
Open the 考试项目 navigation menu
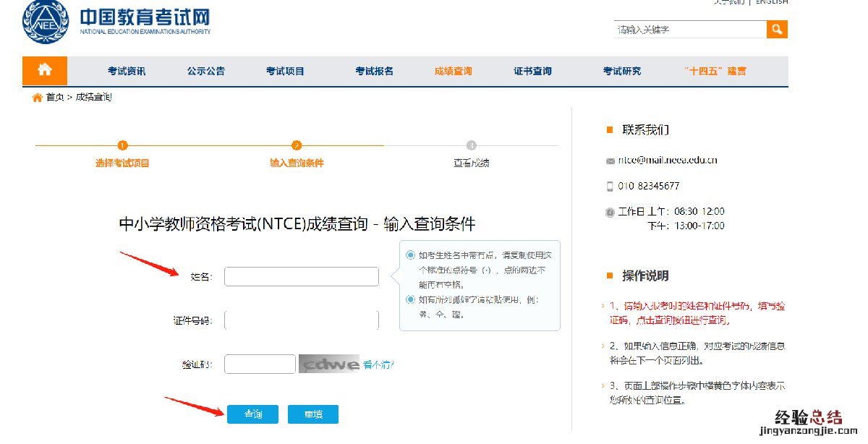(285, 71)
